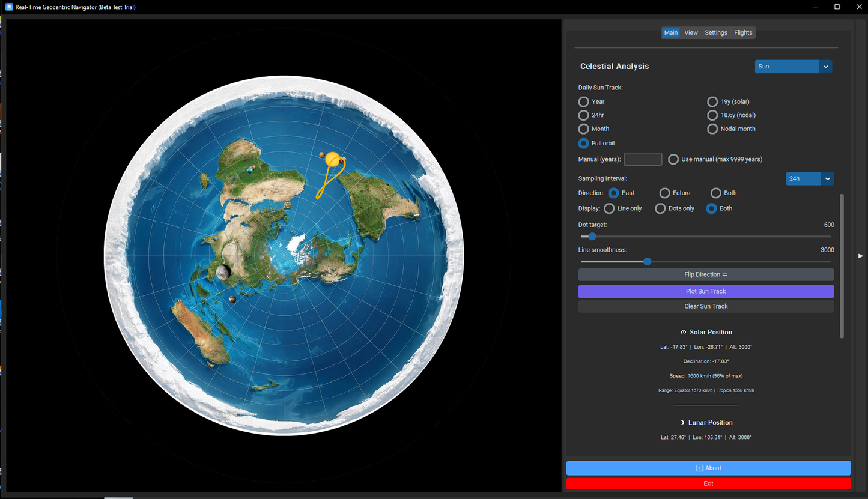This screenshot has height=499, width=868.
Task: Open the Flights tab
Action: [743, 32]
